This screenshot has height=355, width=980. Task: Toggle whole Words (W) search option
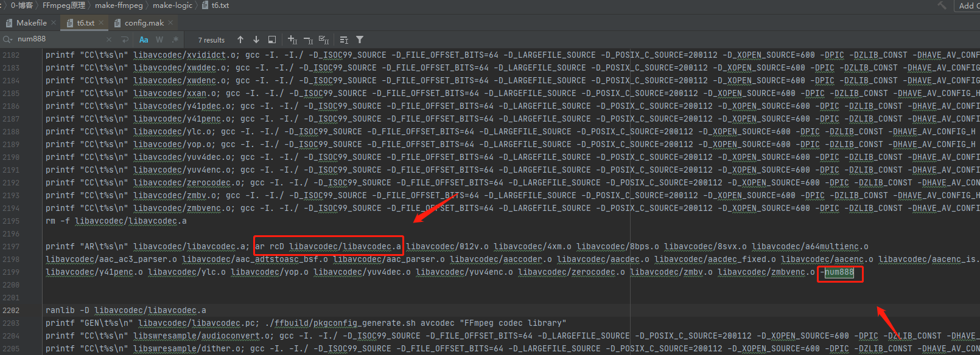click(159, 40)
